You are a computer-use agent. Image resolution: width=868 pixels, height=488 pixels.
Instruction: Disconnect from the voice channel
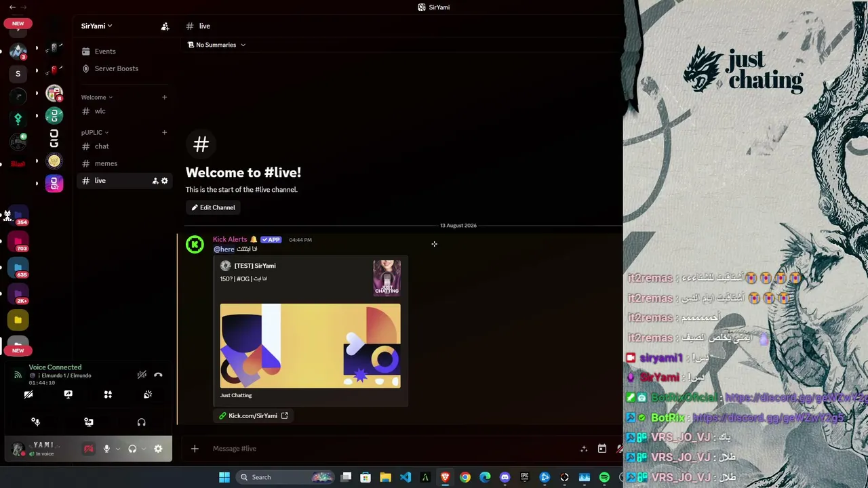click(x=158, y=375)
